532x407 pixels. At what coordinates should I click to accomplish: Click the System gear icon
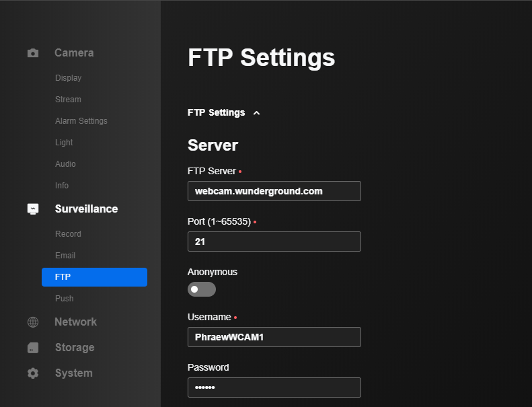click(x=33, y=373)
